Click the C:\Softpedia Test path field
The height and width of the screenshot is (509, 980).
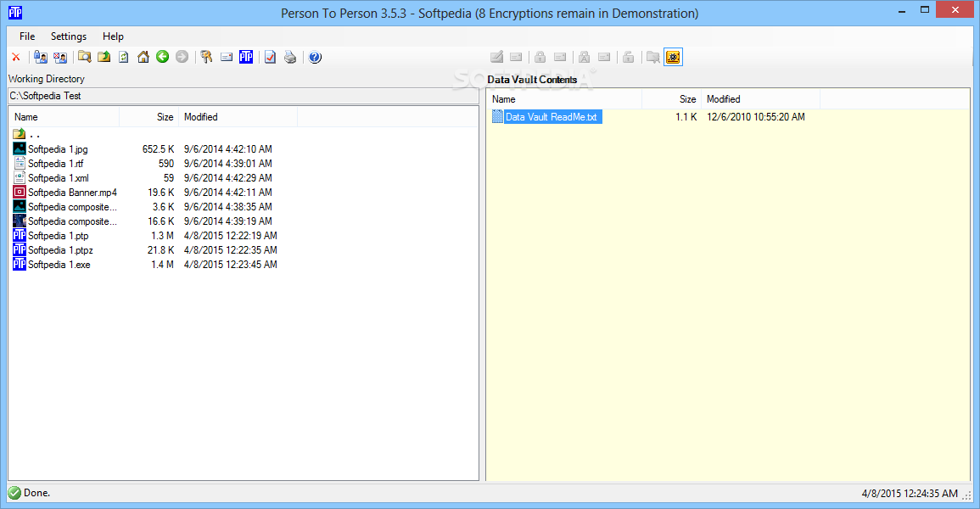click(x=244, y=96)
